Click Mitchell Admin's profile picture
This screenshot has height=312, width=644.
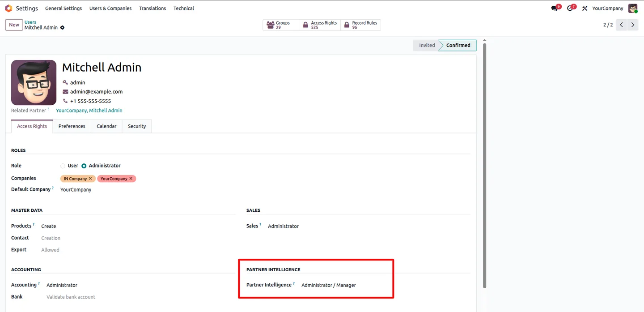click(x=34, y=82)
